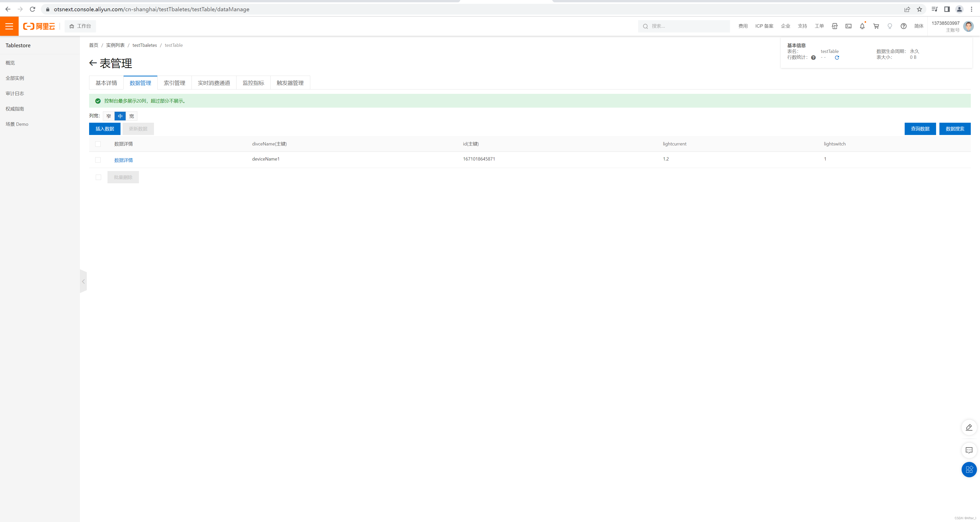Refresh the row count statistics
This screenshot has height=522, width=980.
(836, 58)
